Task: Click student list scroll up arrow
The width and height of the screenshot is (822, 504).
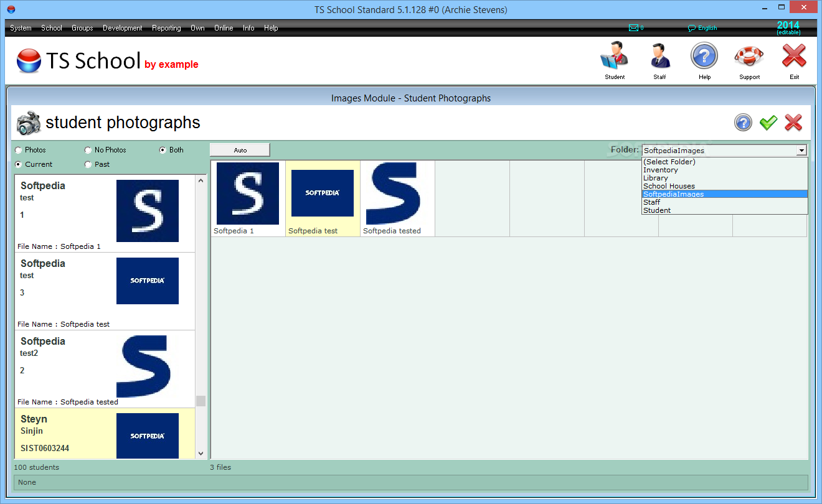Action: [201, 180]
